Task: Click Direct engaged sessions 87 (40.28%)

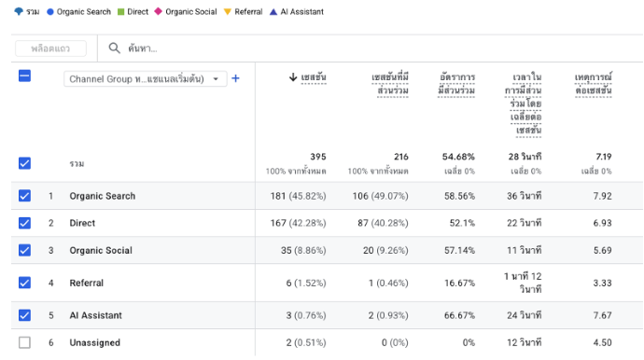Action: pos(383,223)
